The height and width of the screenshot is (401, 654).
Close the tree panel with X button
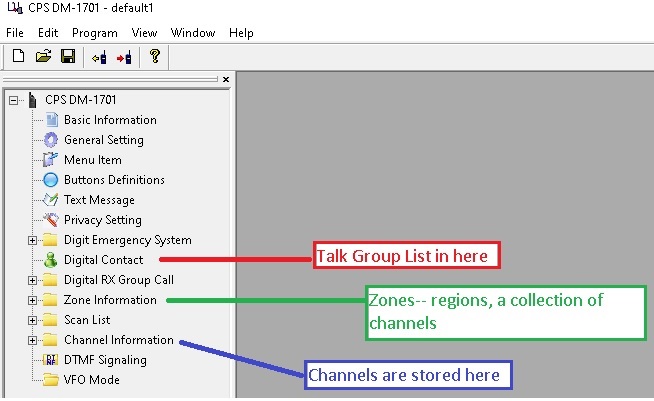click(x=226, y=79)
